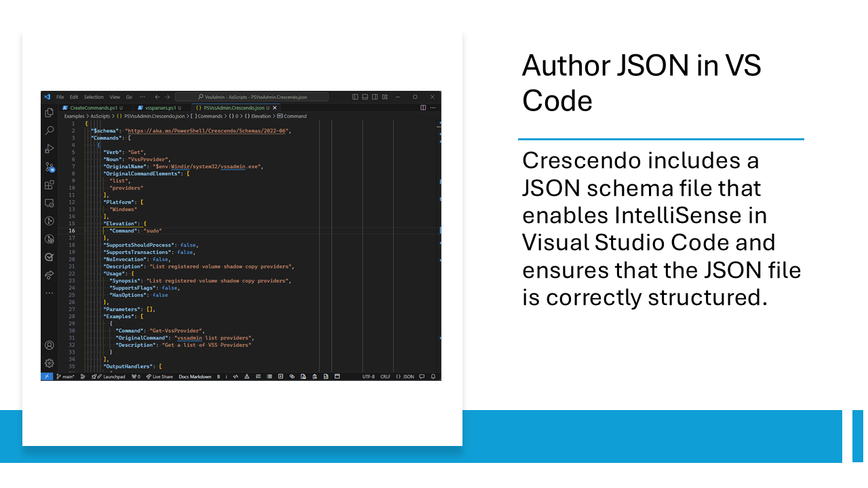Toggle the panel visibility control in title bar
The width and height of the screenshot is (868, 488).
point(366,97)
